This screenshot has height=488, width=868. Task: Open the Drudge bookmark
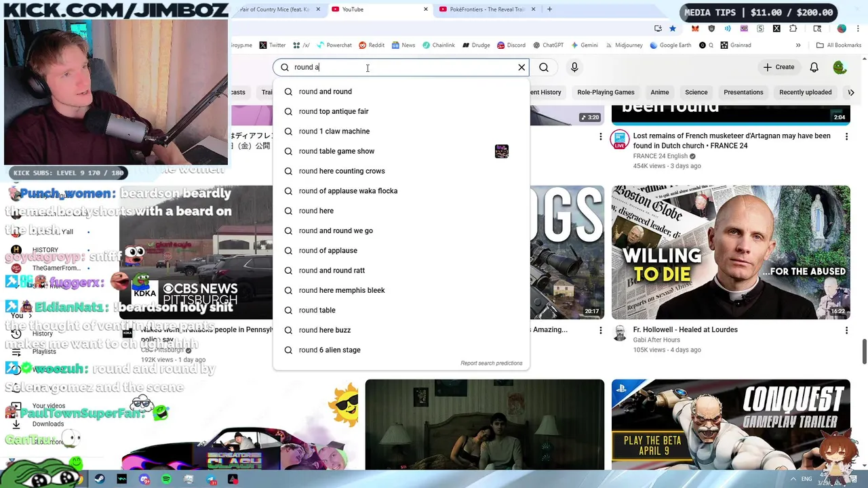(476, 45)
